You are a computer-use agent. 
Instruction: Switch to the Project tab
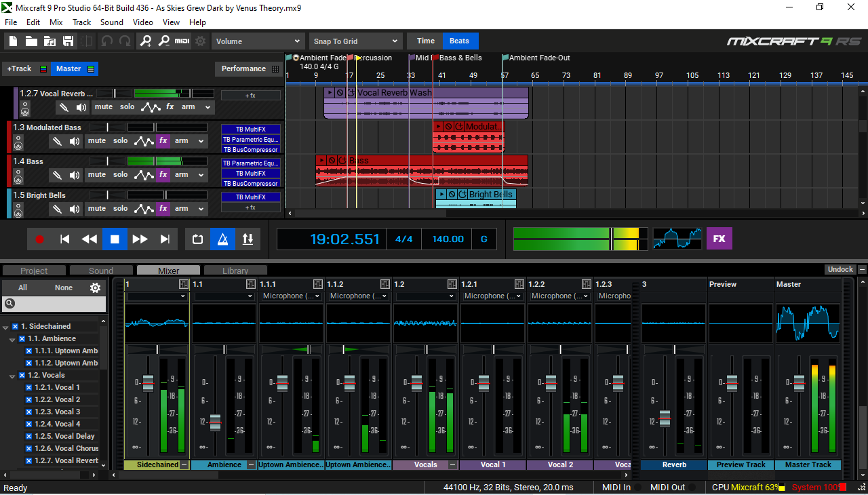coord(34,271)
